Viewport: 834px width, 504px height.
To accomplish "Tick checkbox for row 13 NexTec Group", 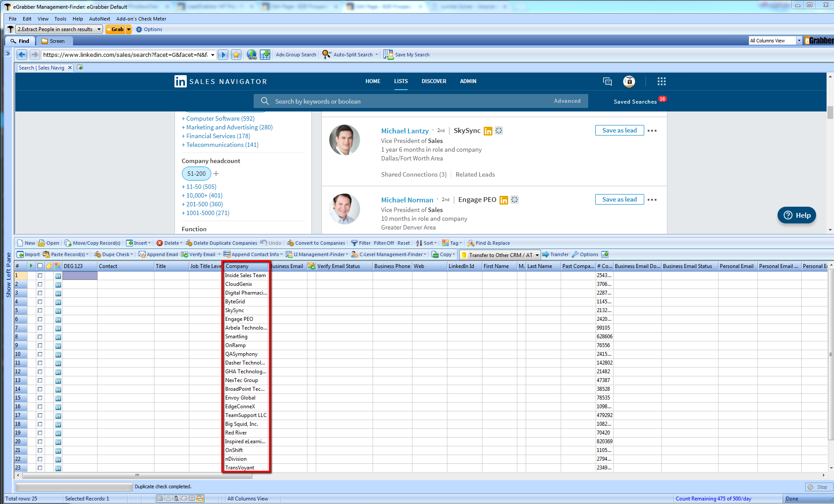I will click(40, 380).
